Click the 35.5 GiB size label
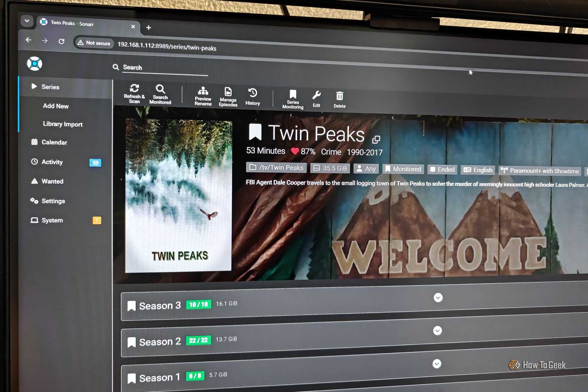The height and width of the screenshot is (392, 588). point(330,168)
